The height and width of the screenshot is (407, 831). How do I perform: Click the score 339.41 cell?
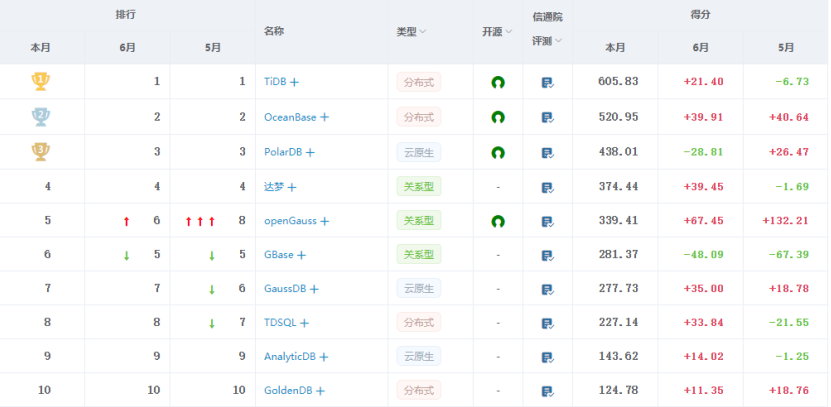[x=618, y=220]
